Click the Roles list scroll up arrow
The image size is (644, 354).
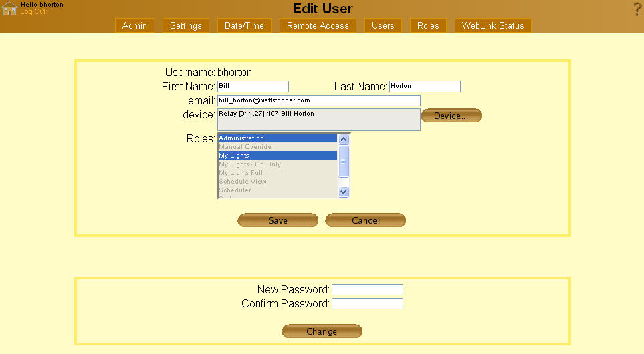coord(343,139)
